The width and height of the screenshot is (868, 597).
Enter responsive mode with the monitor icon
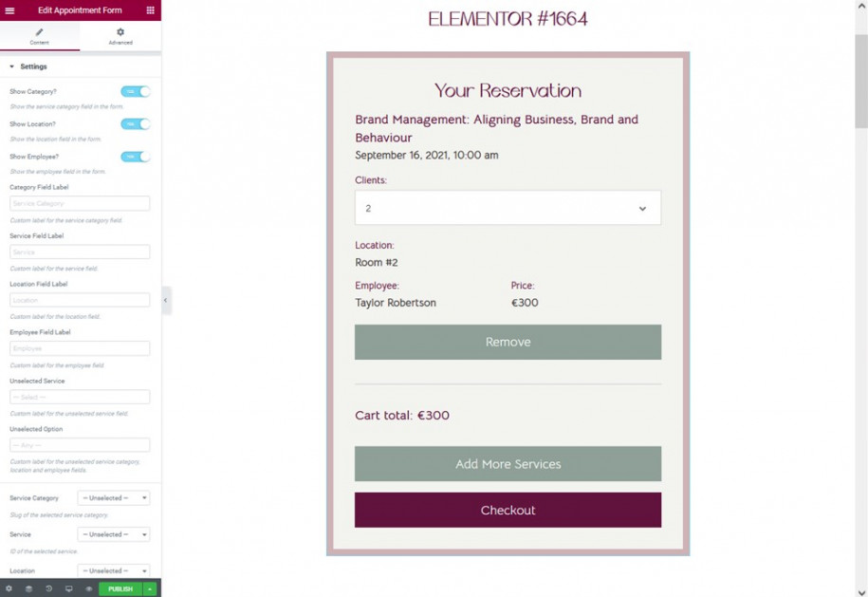69,588
